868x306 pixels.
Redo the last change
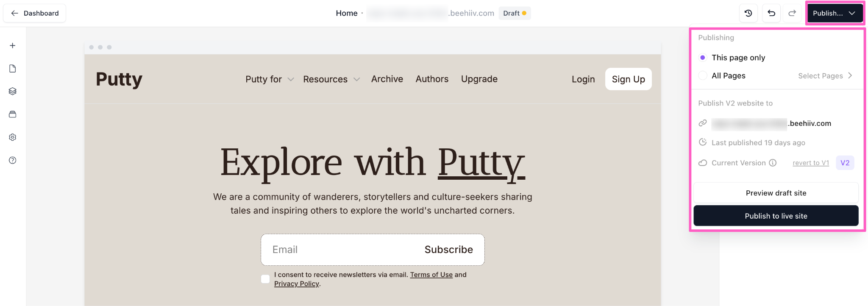pyautogui.click(x=792, y=13)
